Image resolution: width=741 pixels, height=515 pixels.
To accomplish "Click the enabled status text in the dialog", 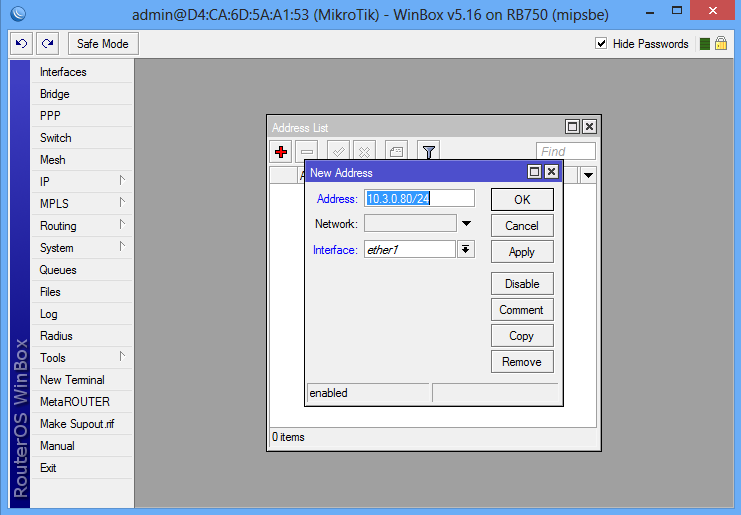I will tap(328, 393).
